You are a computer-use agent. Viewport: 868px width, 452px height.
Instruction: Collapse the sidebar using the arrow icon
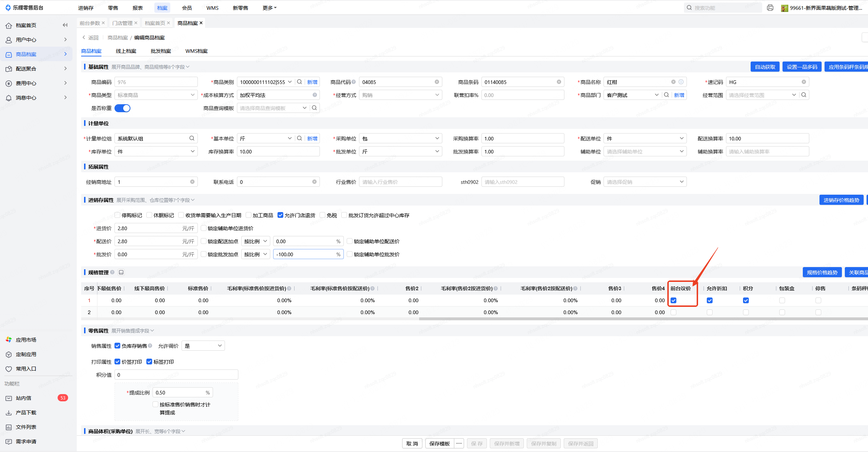click(65, 25)
